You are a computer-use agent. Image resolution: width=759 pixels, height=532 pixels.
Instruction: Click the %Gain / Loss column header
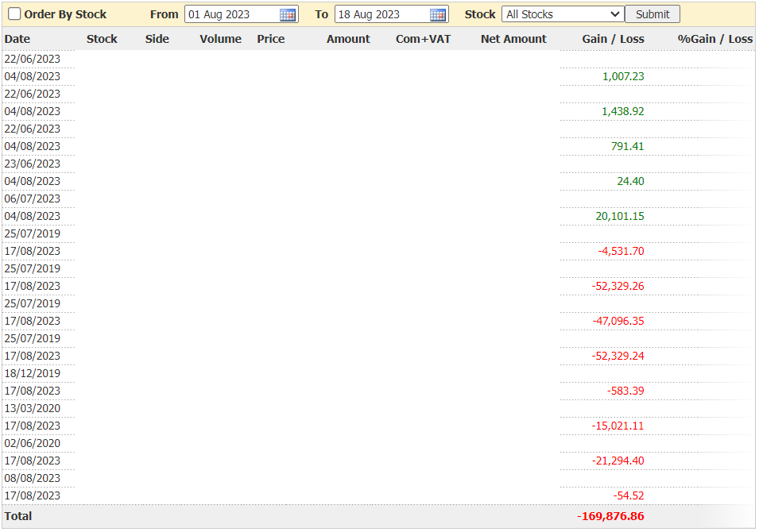tap(715, 39)
